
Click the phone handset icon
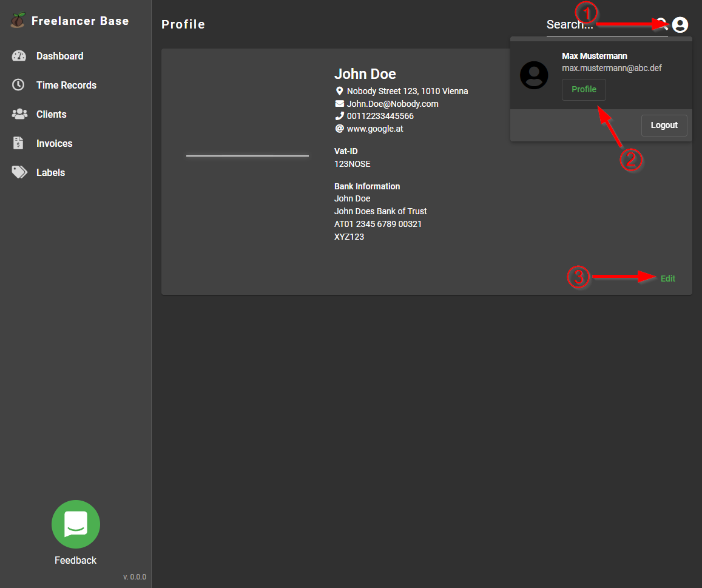click(339, 116)
